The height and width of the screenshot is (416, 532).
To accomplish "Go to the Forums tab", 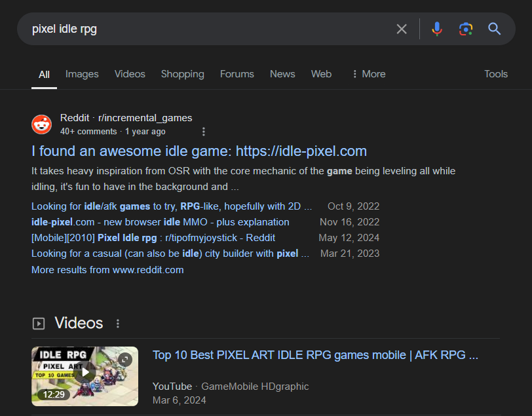I will pos(237,74).
